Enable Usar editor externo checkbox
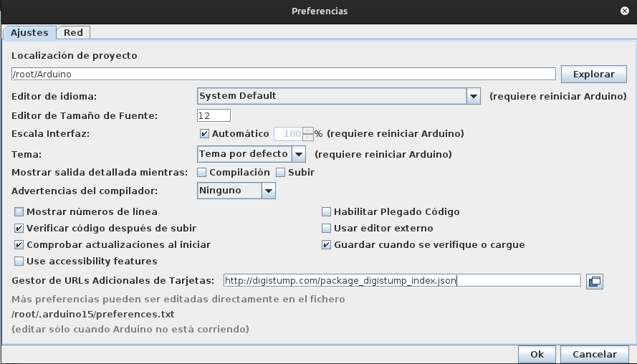 point(327,229)
